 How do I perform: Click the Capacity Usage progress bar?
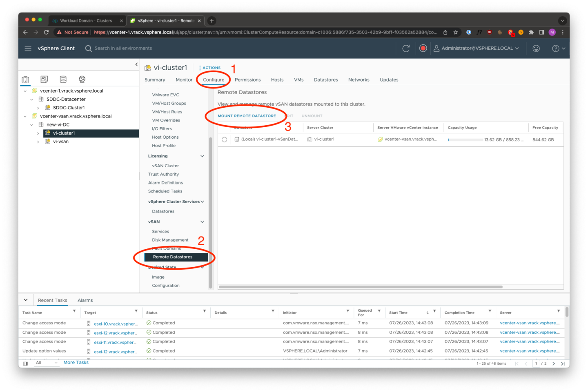(x=465, y=139)
